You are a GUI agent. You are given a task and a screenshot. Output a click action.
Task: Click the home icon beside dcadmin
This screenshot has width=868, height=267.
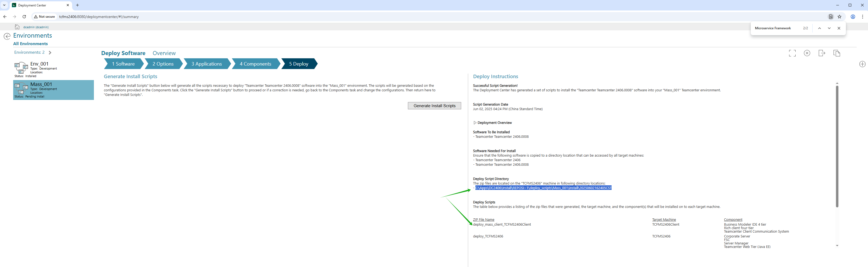[17, 27]
